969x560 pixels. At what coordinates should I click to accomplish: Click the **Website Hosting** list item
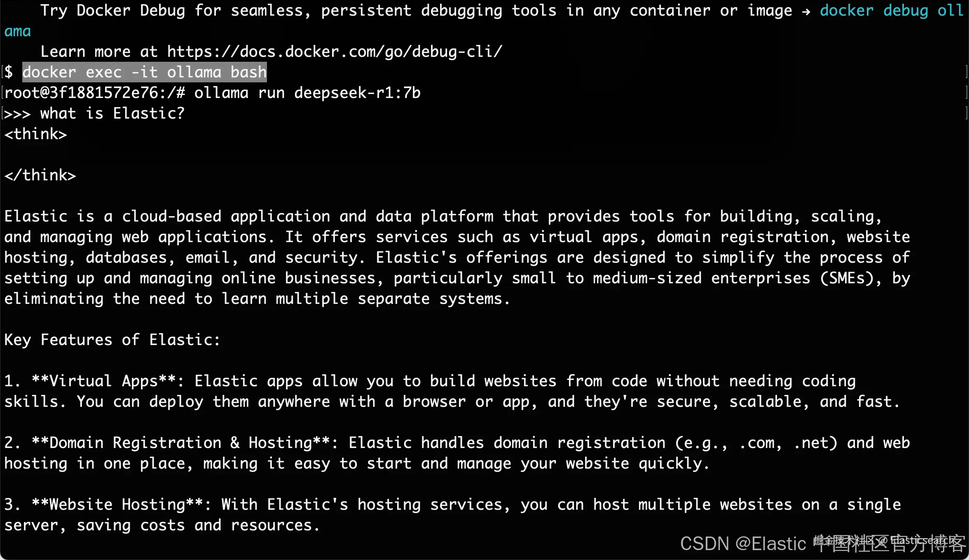pos(452,515)
